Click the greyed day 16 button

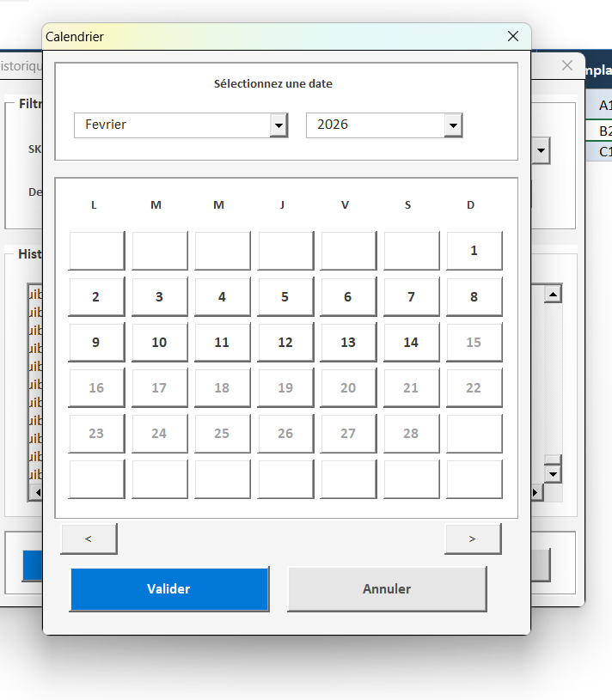(x=96, y=387)
